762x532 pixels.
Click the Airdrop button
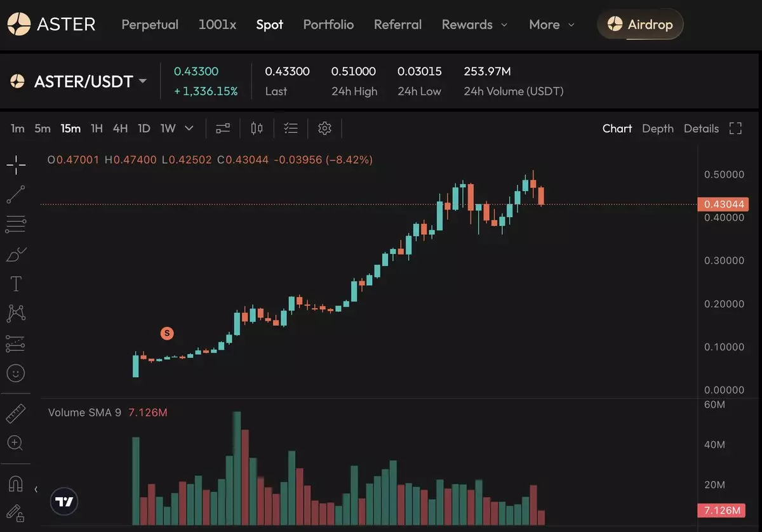640,25
